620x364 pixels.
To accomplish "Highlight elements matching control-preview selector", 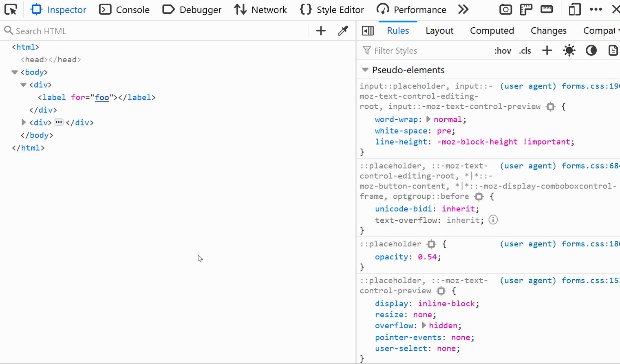I will point(441,291).
